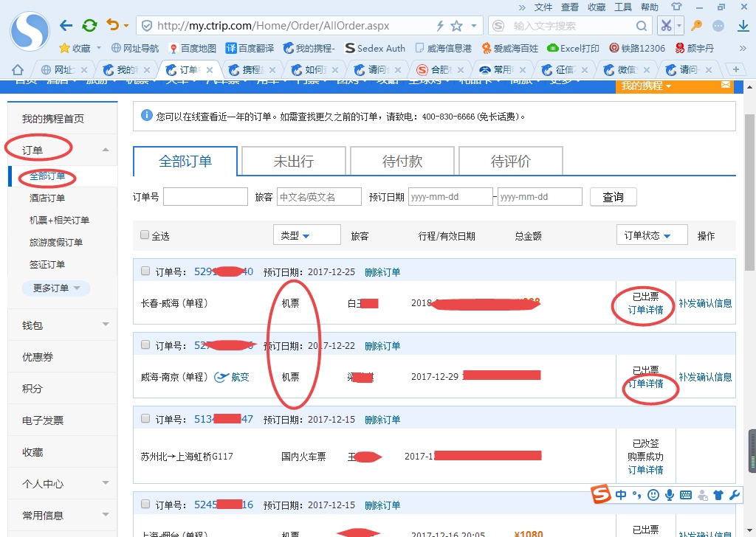This screenshot has width=756, height=537.
Task: Open 订单详情 for 长春-威海 order
Action: (x=645, y=310)
